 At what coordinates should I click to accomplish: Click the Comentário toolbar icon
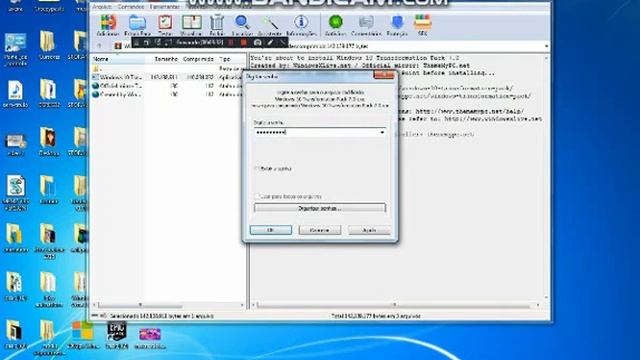(366, 25)
